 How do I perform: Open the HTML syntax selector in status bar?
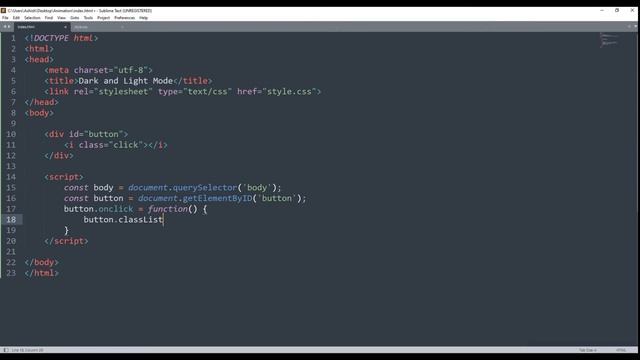[621, 350]
